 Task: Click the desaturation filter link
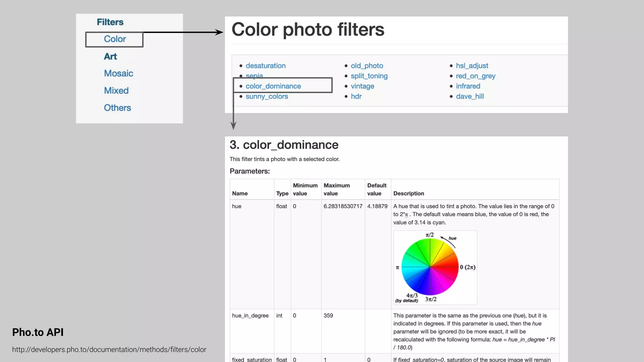tap(265, 66)
